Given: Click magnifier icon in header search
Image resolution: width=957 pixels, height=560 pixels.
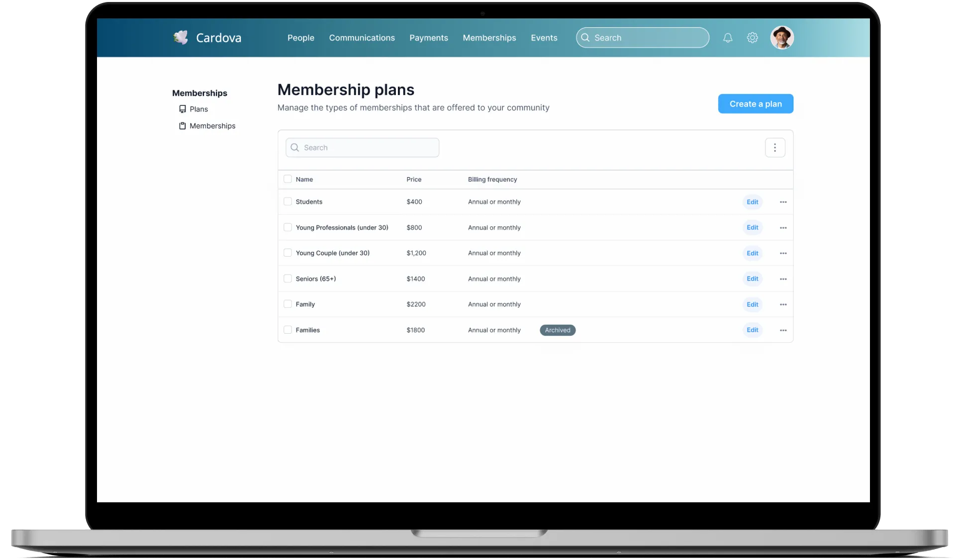Looking at the screenshot, I should point(585,38).
